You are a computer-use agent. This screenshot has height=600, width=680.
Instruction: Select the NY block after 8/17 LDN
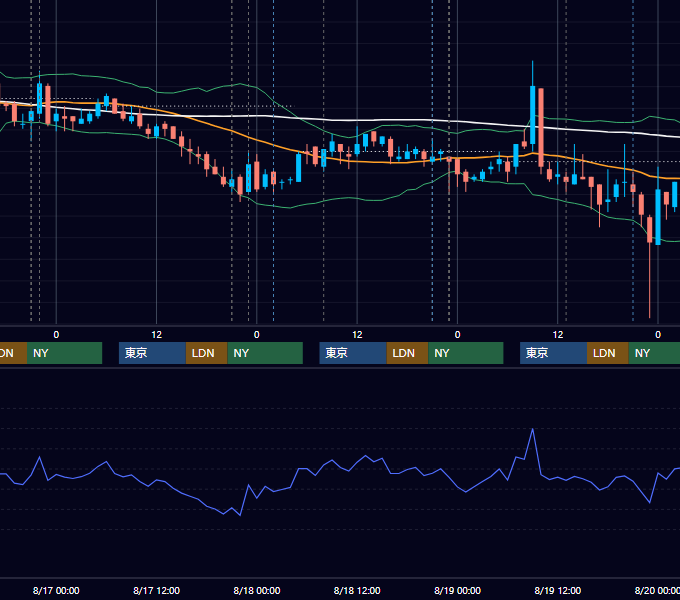point(265,353)
